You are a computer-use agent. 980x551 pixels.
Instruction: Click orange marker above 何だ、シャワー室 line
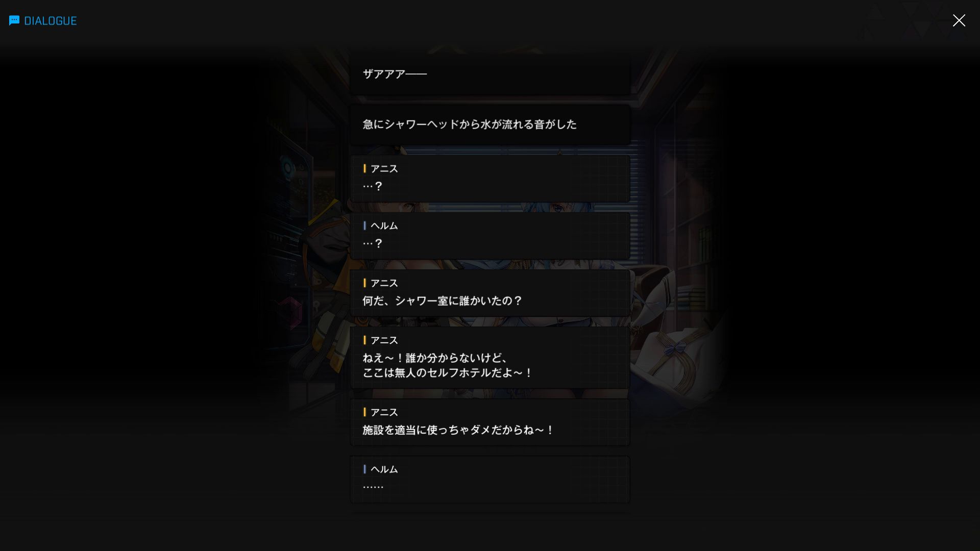click(364, 283)
